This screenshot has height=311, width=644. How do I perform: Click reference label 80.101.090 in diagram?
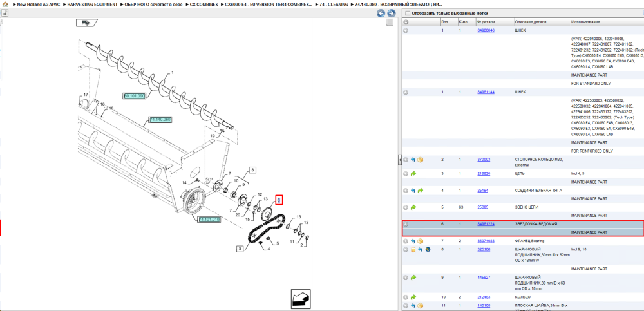(x=135, y=96)
